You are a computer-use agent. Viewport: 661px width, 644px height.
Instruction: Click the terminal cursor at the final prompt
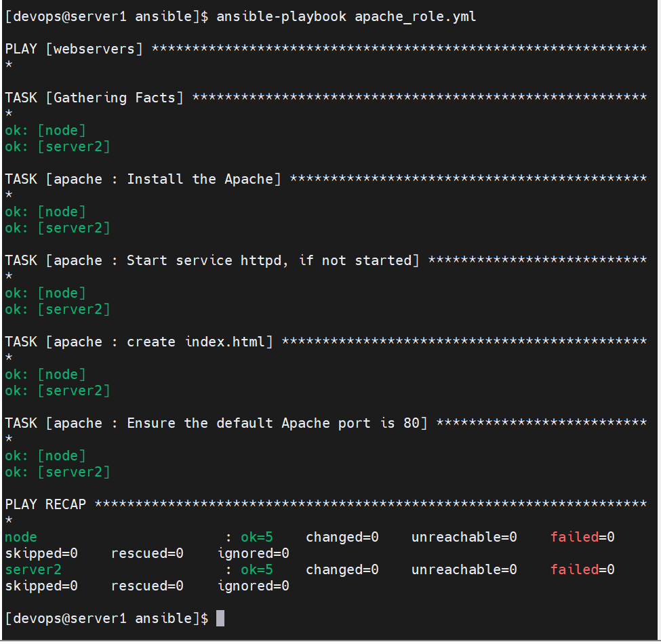click(220, 618)
